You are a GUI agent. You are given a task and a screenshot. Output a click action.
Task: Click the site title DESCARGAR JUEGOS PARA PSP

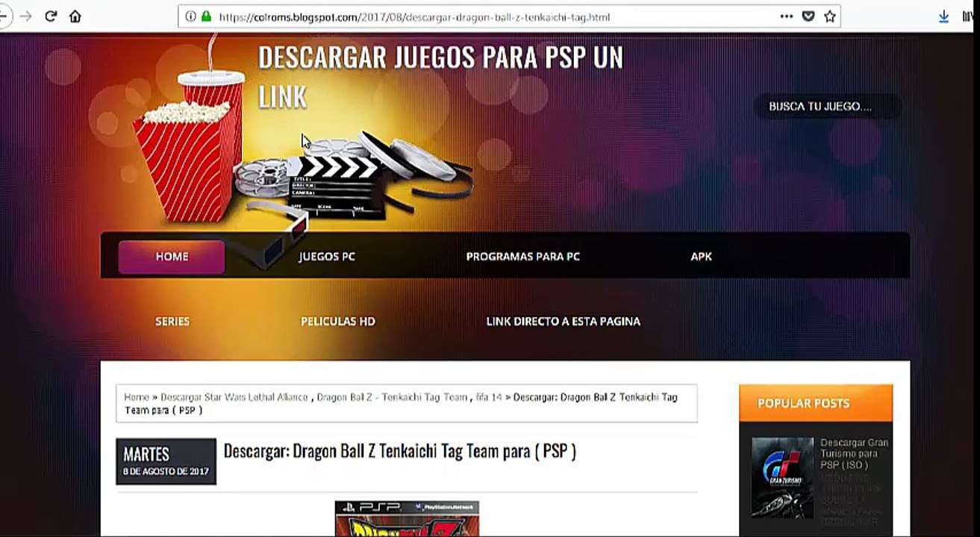(440, 77)
